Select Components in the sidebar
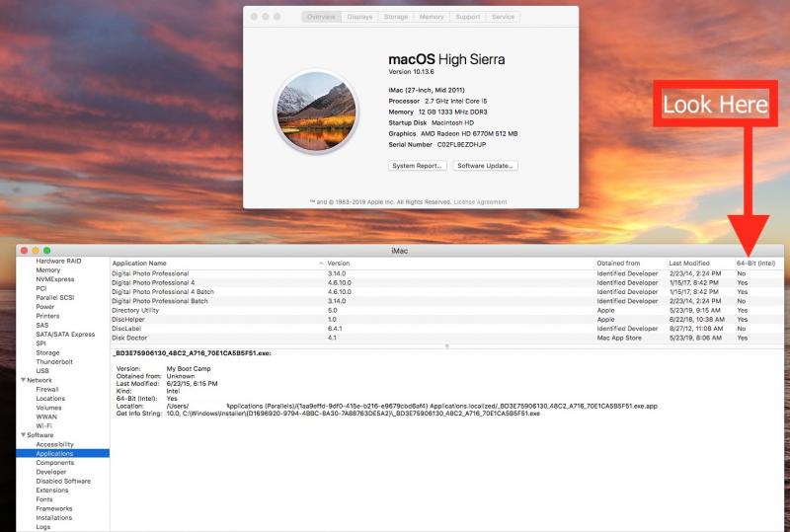790x532 pixels. pos(55,463)
